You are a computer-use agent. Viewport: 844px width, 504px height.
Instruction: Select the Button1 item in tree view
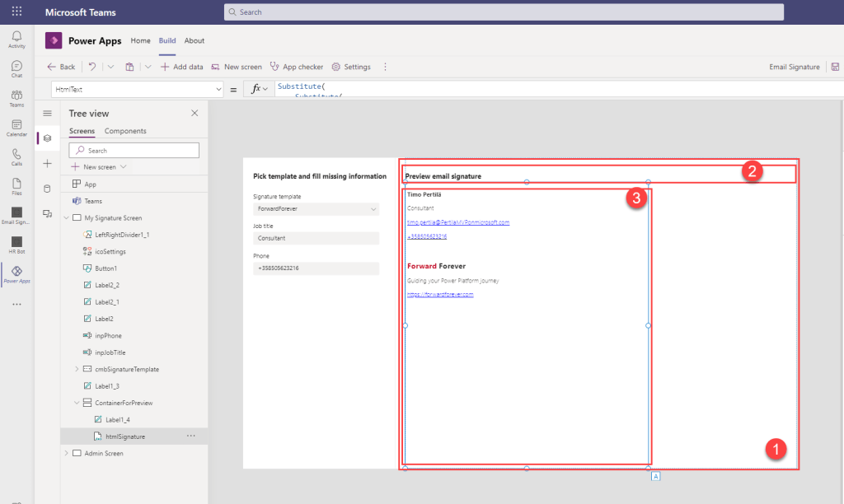click(105, 268)
